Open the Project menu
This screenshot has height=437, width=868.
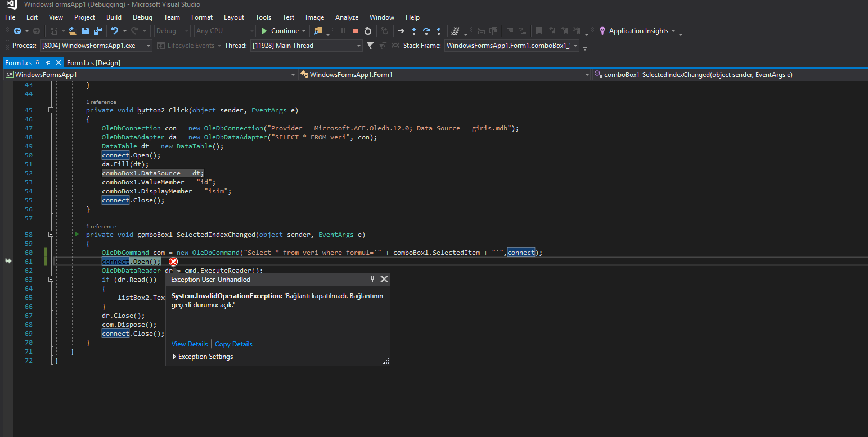pos(84,17)
